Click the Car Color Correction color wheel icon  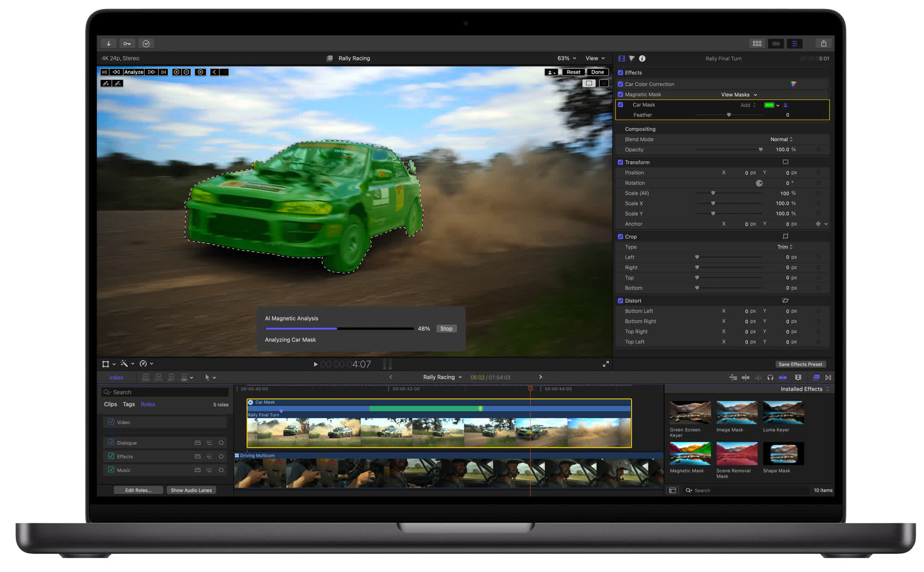click(x=793, y=84)
